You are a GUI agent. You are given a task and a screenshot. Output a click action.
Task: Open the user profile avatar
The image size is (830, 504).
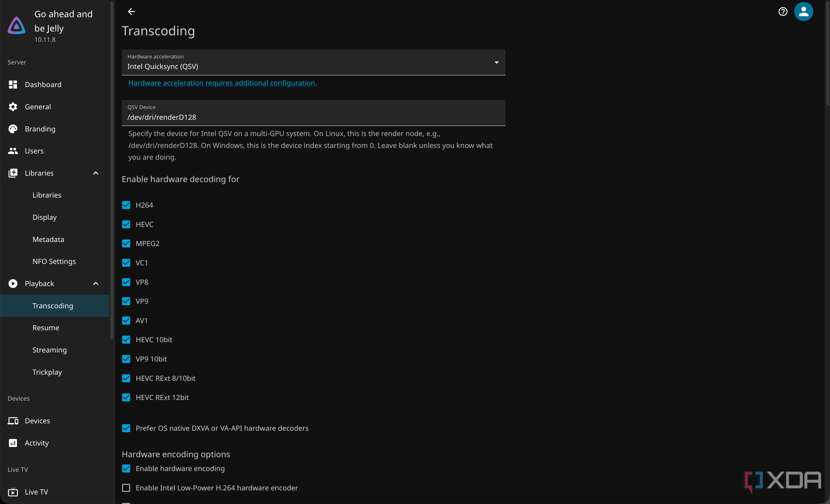click(x=803, y=12)
